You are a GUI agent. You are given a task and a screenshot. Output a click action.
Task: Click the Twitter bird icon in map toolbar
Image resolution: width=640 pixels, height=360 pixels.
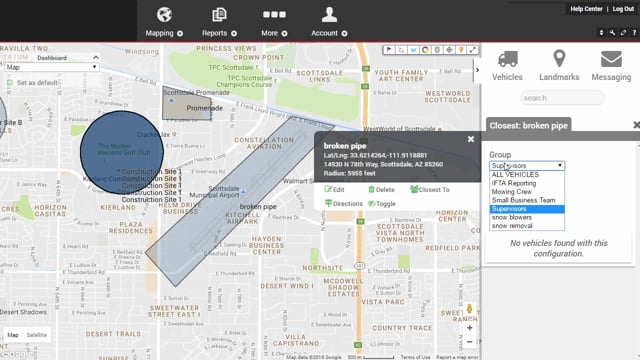pos(413,50)
